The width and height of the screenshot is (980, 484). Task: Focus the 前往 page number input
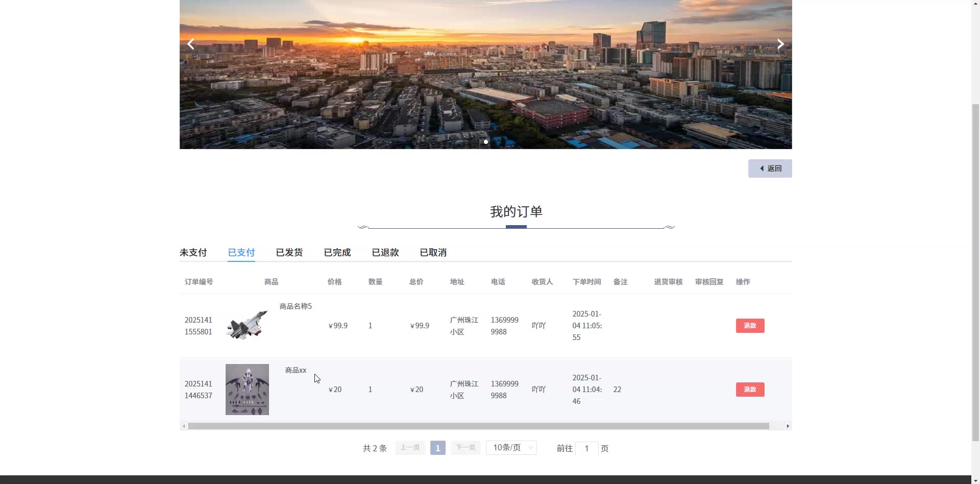click(586, 448)
